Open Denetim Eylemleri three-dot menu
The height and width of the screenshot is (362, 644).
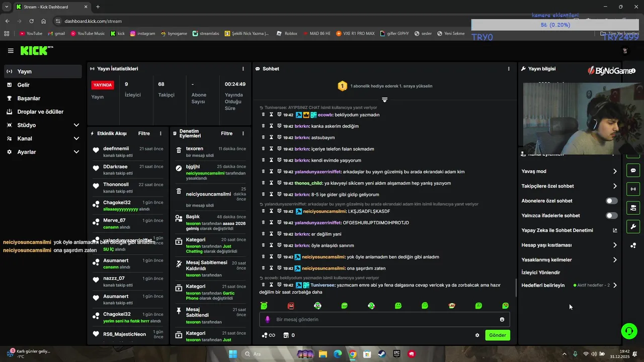(x=244, y=134)
